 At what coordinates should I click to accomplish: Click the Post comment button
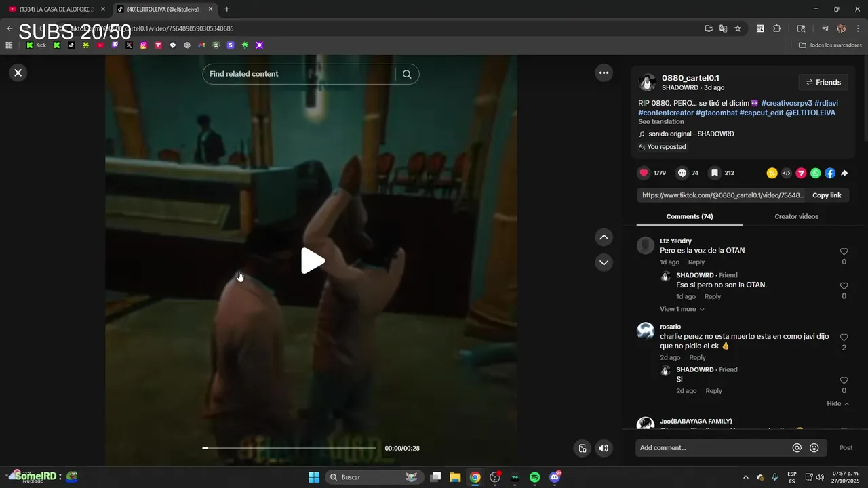click(846, 448)
